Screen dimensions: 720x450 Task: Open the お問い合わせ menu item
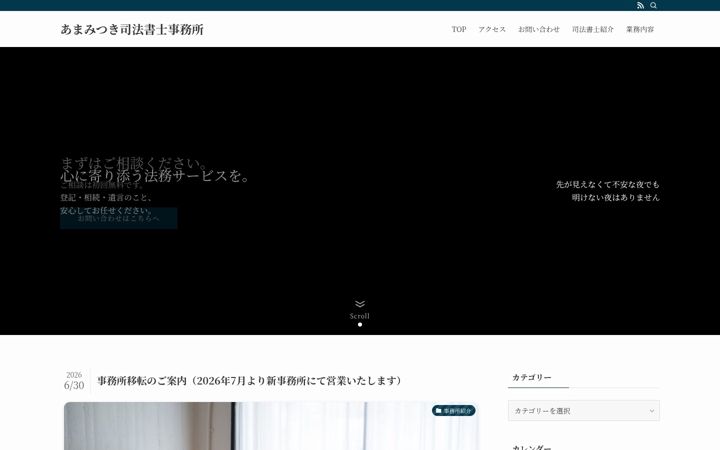[539, 29]
